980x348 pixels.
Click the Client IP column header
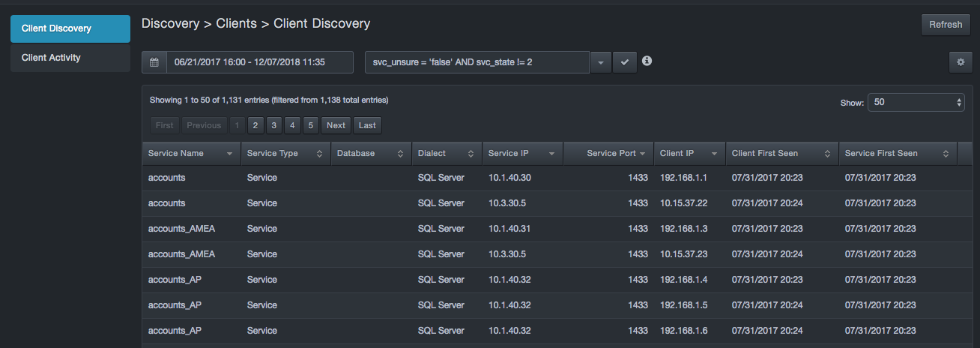[x=689, y=153]
